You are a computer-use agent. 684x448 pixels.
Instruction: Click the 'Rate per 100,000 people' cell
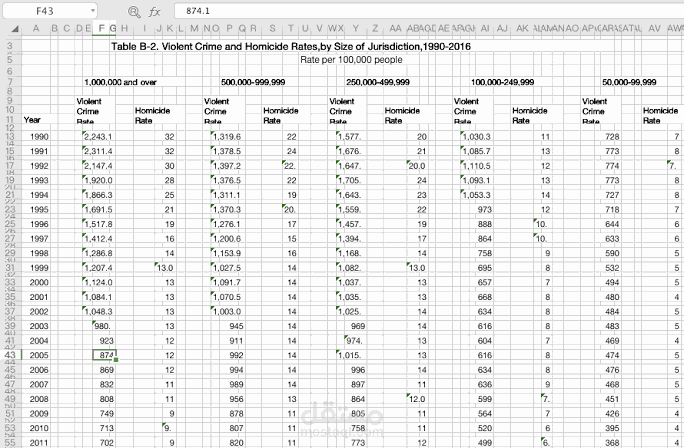click(x=351, y=60)
